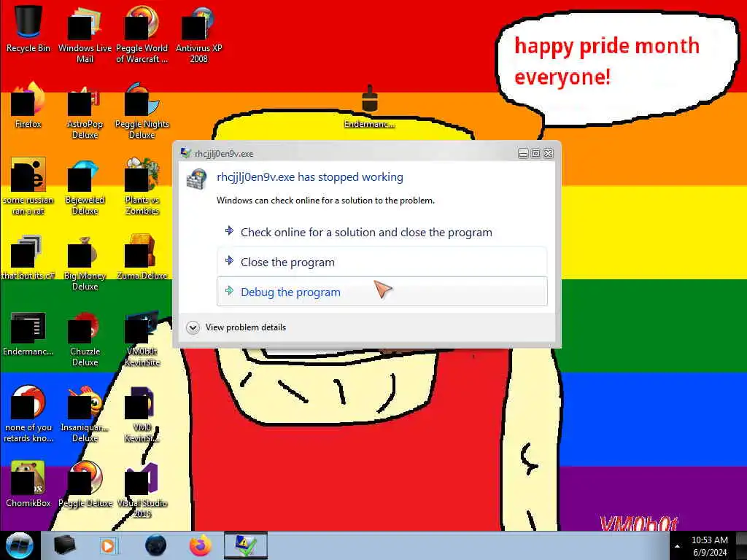747x560 pixels.
Task: Close the rhcjjlj0en9v.exe error dialog
Action: pos(549,153)
